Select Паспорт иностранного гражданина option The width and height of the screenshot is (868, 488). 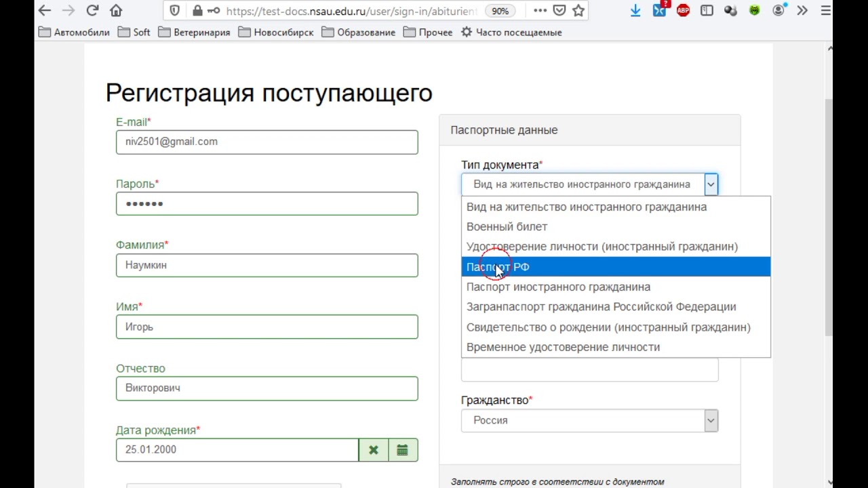[x=616, y=287]
